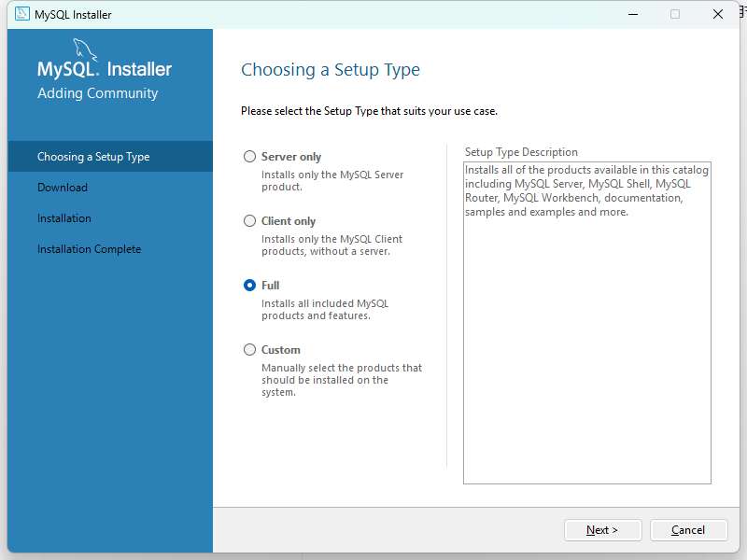Select the Server only radio button
This screenshot has height=560, width=747.
[x=249, y=157]
